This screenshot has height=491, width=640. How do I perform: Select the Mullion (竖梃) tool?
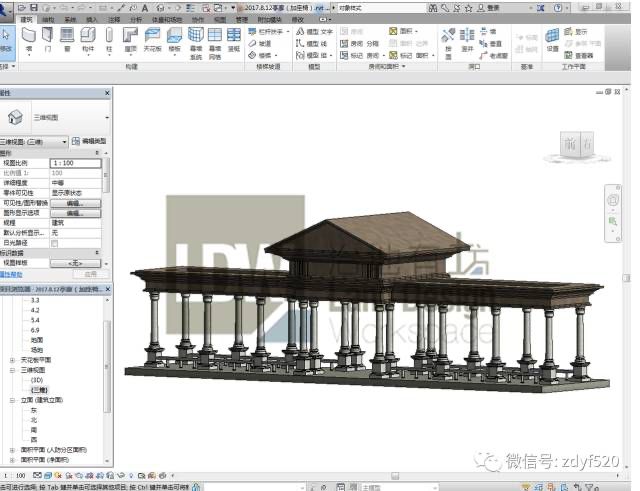click(233, 40)
